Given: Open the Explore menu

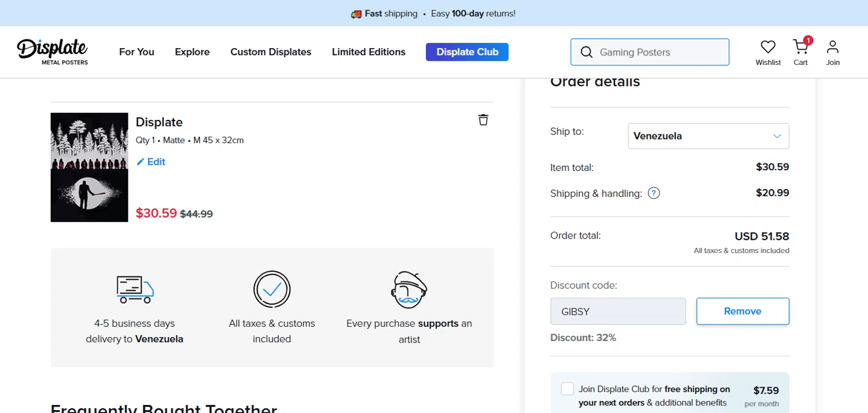Looking at the screenshot, I should 192,52.
